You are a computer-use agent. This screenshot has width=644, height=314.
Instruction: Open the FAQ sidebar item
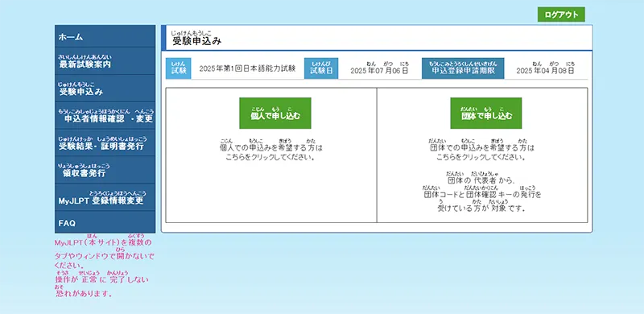point(105,222)
